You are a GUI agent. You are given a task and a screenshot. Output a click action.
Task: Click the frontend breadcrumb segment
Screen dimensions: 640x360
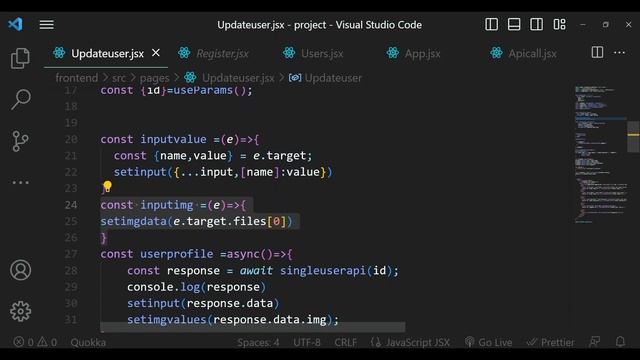pyautogui.click(x=77, y=78)
